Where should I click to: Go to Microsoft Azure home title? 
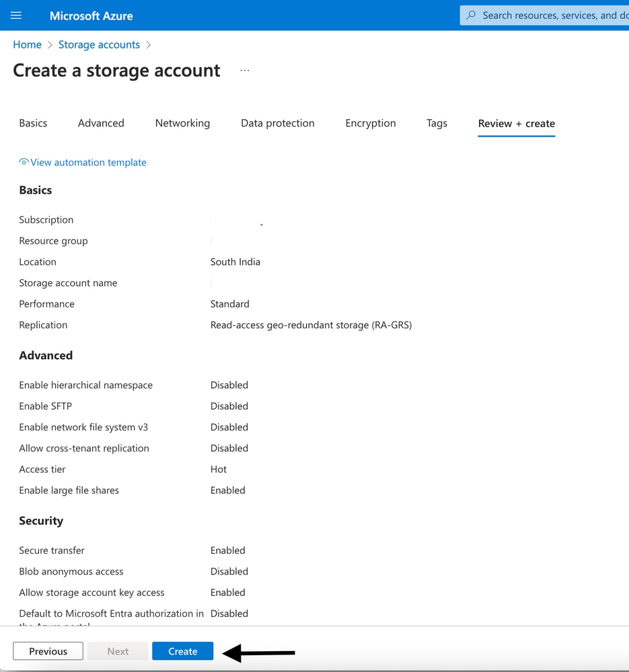pos(91,16)
